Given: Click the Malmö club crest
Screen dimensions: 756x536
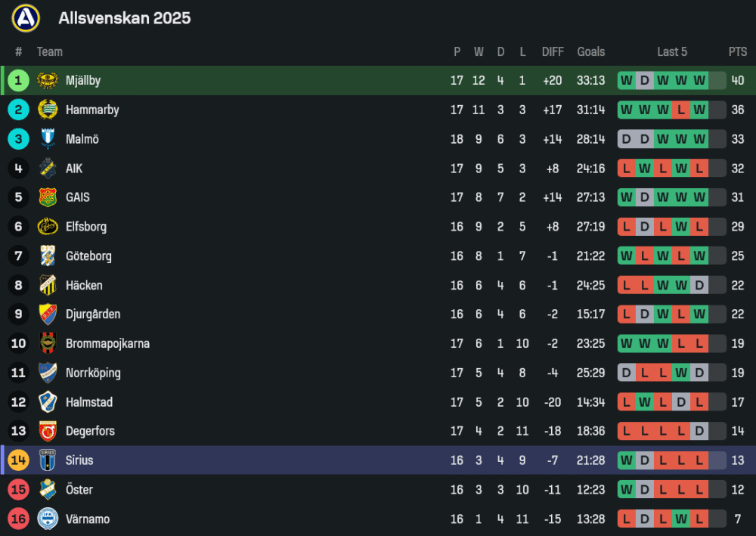Looking at the screenshot, I should tap(48, 139).
